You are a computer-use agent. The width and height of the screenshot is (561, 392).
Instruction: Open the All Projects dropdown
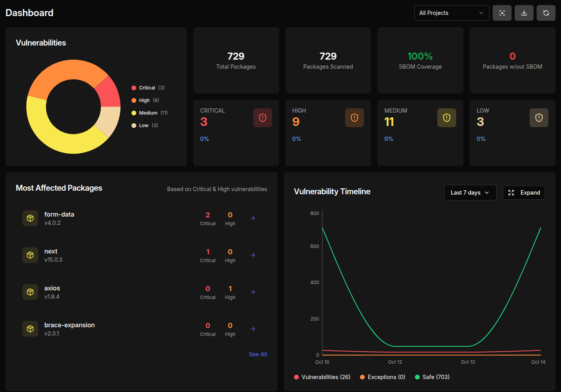click(x=451, y=13)
